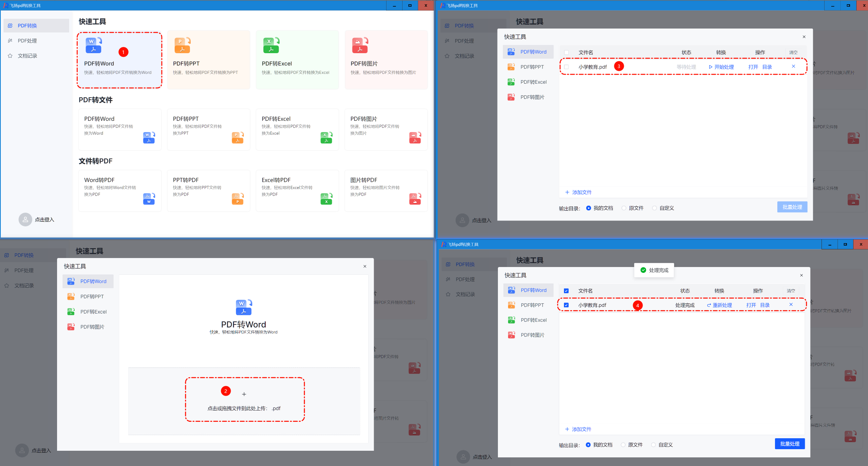Click PDF转图片 card under PDF转文件 section
Image resolution: width=868 pixels, height=466 pixels.
[x=386, y=129]
